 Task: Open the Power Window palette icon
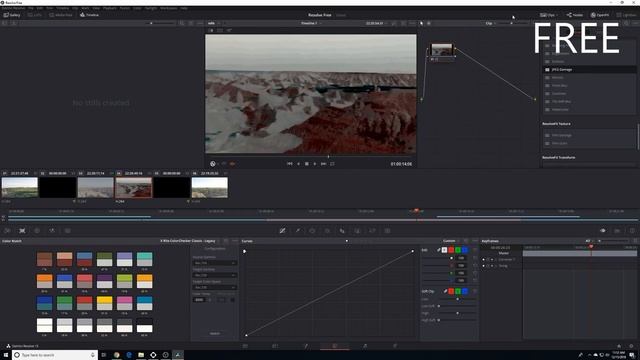(312, 231)
